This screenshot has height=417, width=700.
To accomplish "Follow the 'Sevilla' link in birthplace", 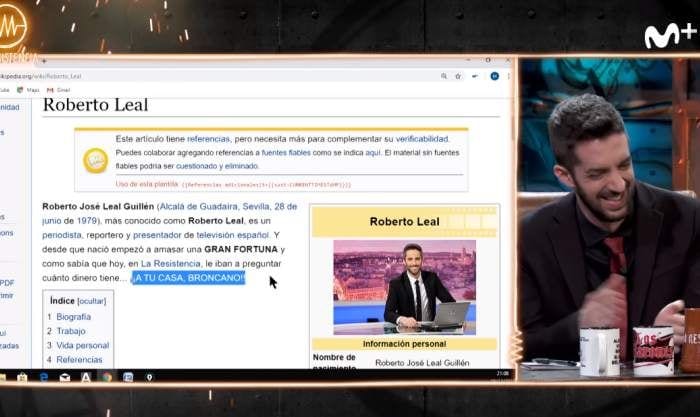I will pos(256,207).
